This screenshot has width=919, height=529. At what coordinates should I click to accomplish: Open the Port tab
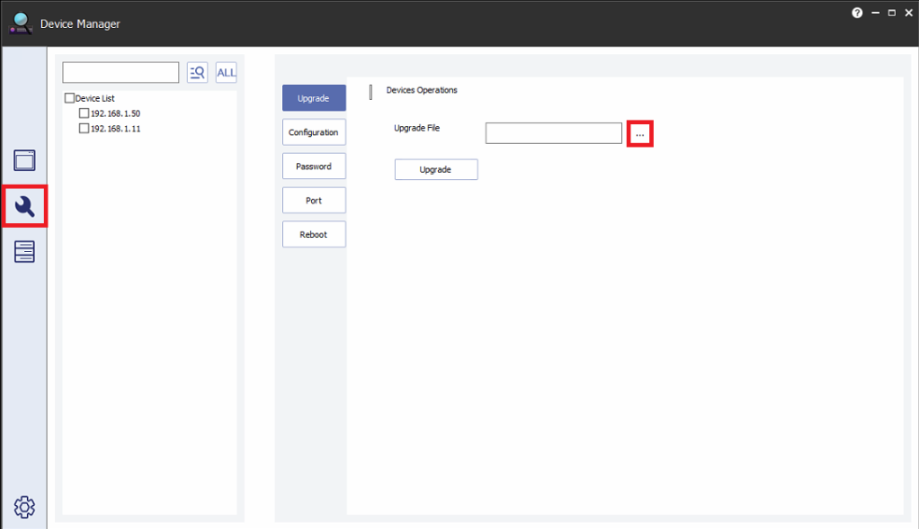[x=313, y=200]
